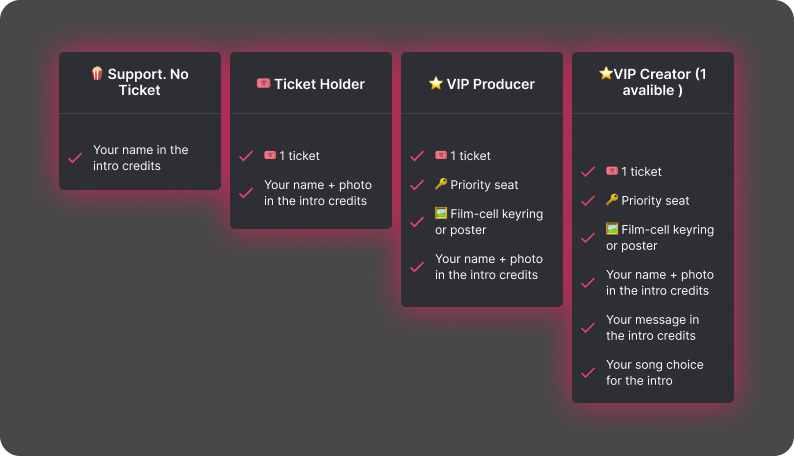This screenshot has height=456, width=794.
Task: Click the key icon in VIP Creator card
Action: [x=612, y=201]
